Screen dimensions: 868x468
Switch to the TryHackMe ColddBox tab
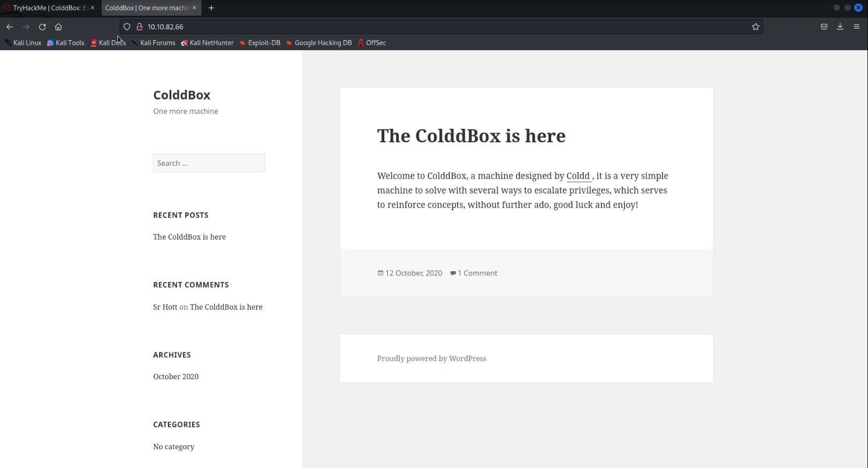point(48,8)
